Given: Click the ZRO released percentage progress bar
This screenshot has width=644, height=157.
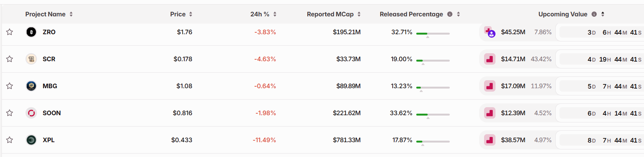Looking at the screenshot, I should [x=433, y=33].
